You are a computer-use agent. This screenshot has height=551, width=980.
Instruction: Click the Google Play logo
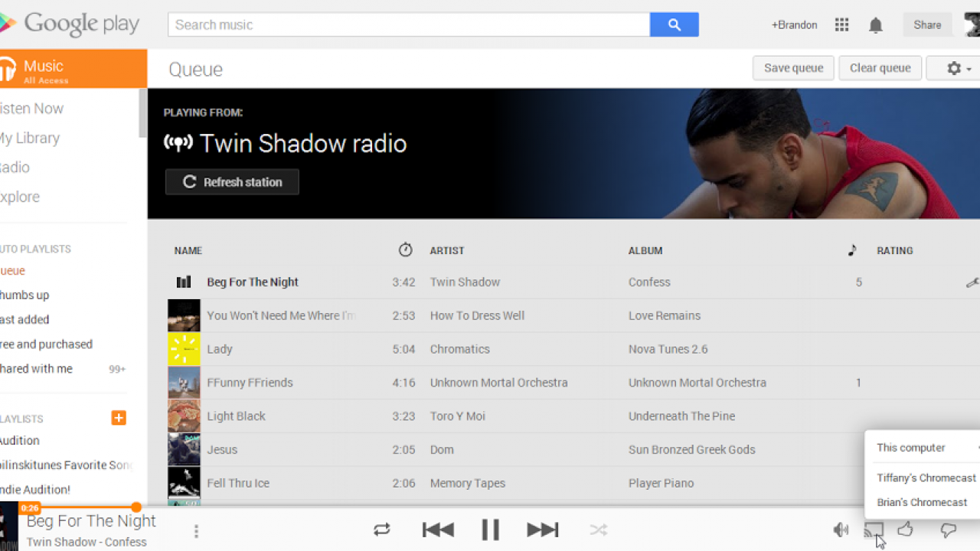point(70,24)
